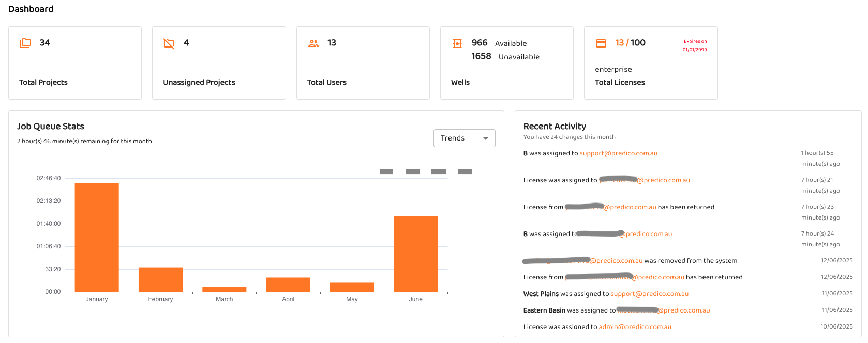868x343 pixels.
Task: Click the Trends dropdown arrow
Action: coord(486,138)
